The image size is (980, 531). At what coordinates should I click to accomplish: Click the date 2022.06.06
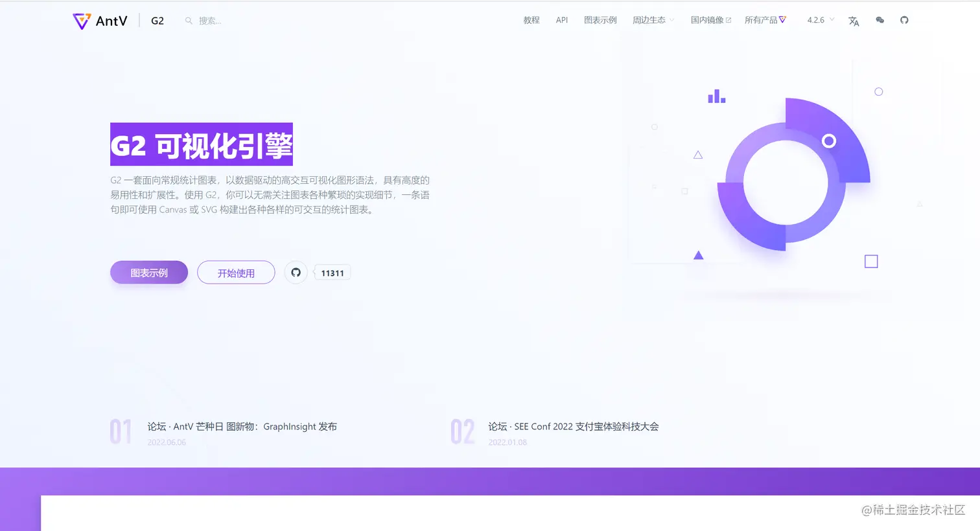167,442
